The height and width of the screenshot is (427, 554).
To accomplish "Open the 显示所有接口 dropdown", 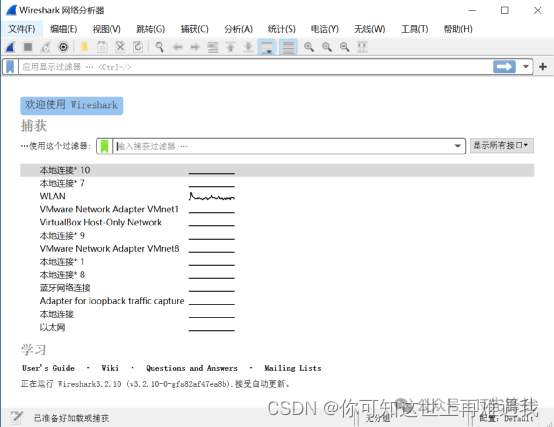I will (x=502, y=146).
